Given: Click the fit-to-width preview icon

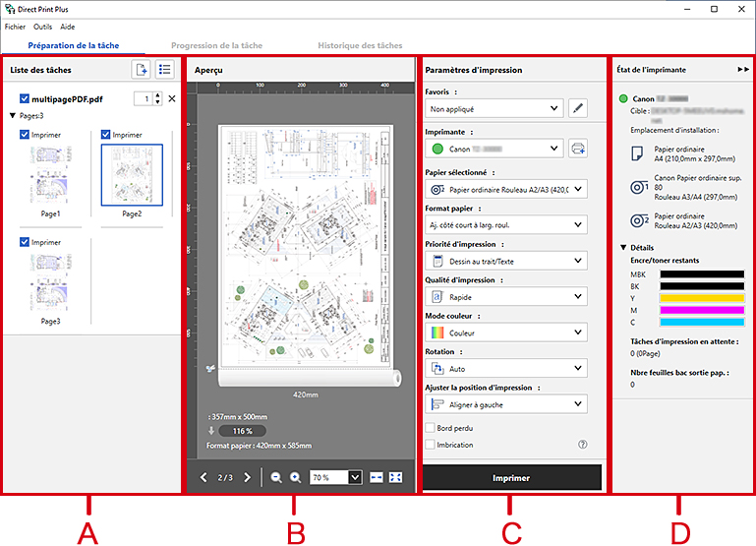Looking at the screenshot, I should (377, 477).
